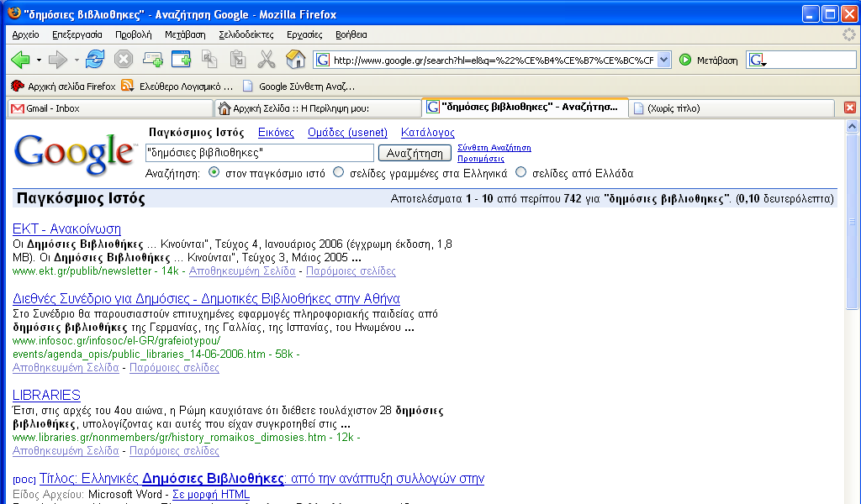Viewport: 861px width, 504px height.
Task: Select 'σελίδες από Ελλάδα' radio button
Action: coord(521,172)
